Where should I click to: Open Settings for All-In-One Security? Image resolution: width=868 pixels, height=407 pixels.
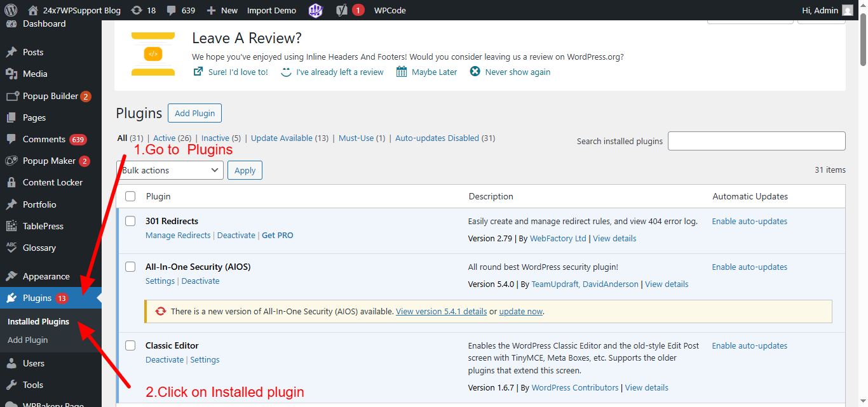click(160, 281)
